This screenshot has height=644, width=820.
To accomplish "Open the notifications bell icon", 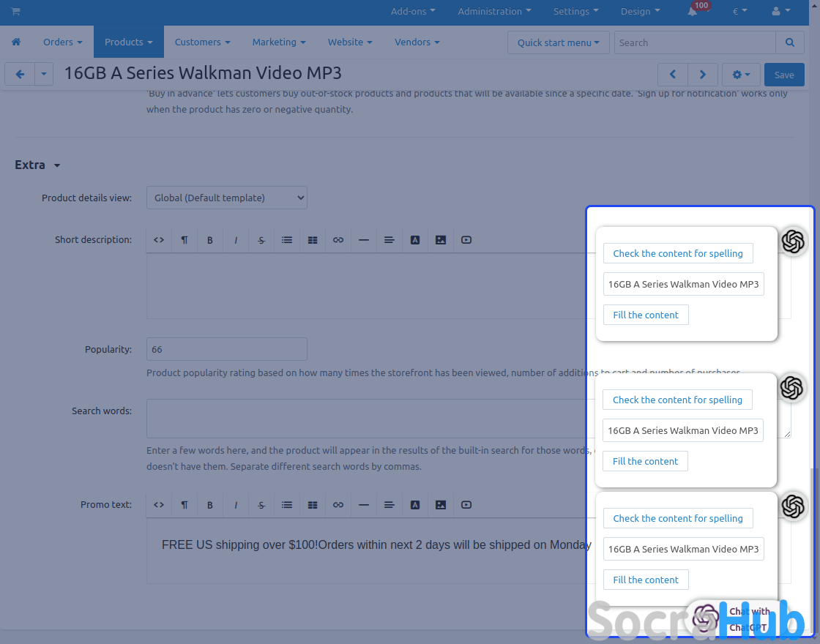I will pyautogui.click(x=693, y=12).
